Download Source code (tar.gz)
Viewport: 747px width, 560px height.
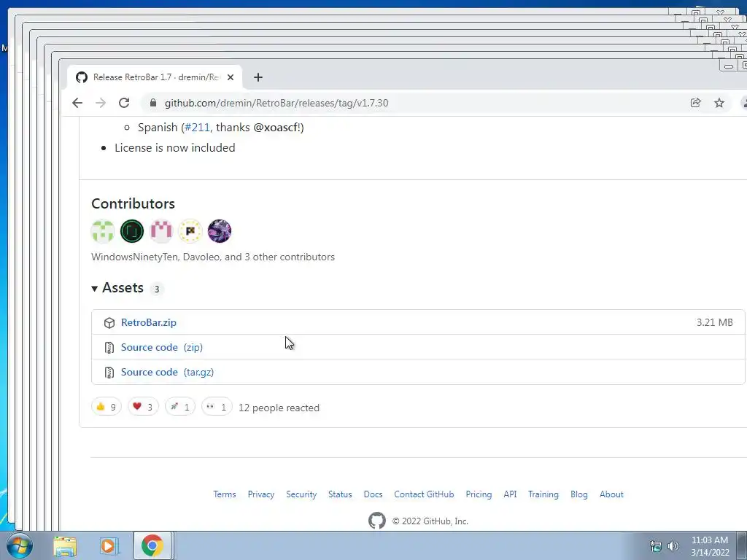tap(167, 372)
